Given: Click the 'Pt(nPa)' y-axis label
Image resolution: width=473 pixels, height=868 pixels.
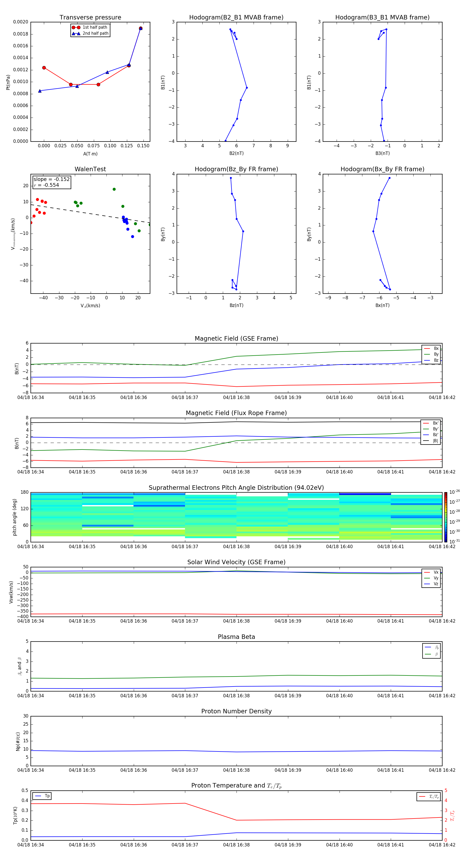Looking at the screenshot, I should (8, 82).
